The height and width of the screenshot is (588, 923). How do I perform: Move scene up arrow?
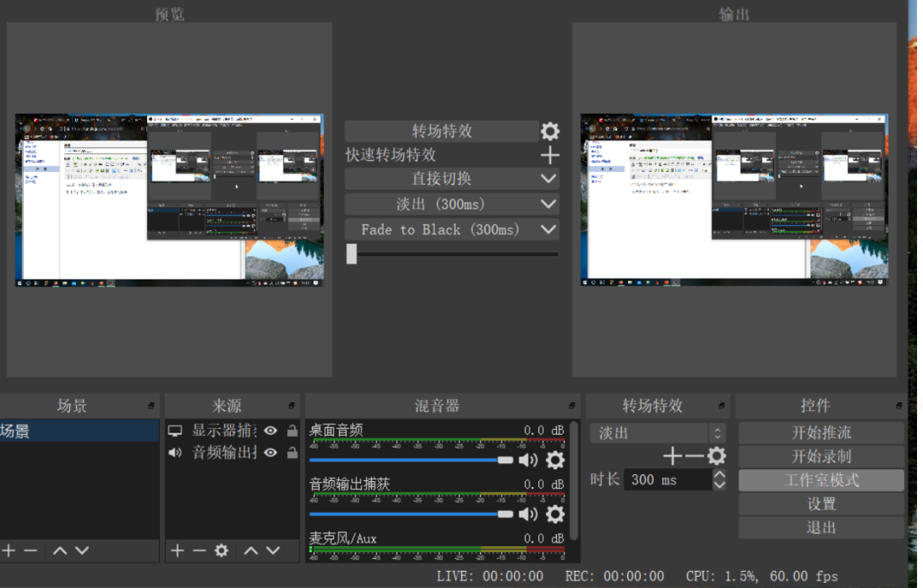(60, 550)
